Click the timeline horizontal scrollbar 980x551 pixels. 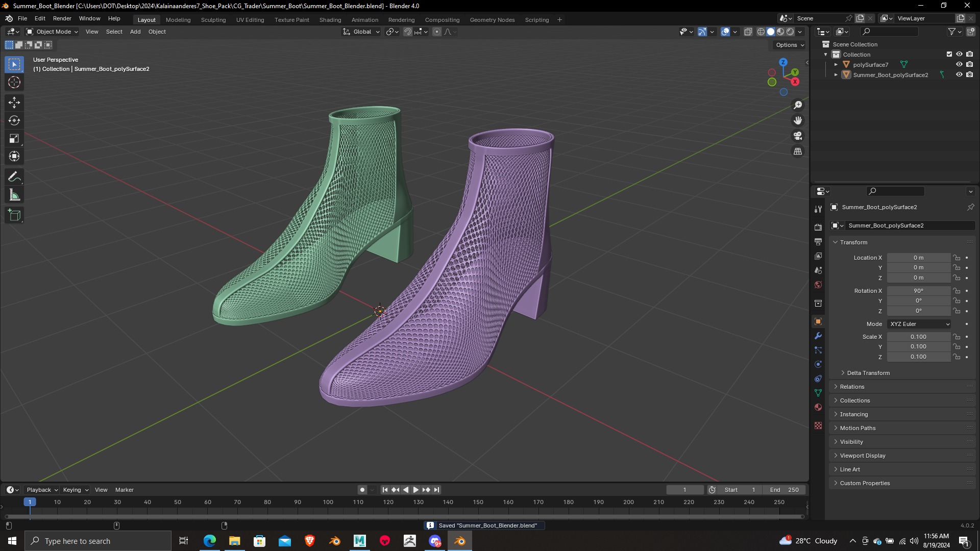tap(403, 517)
